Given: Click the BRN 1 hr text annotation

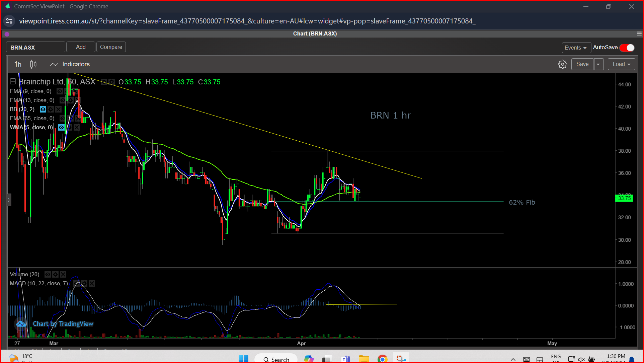Looking at the screenshot, I should pyautogui.click(x=390, y=115).
